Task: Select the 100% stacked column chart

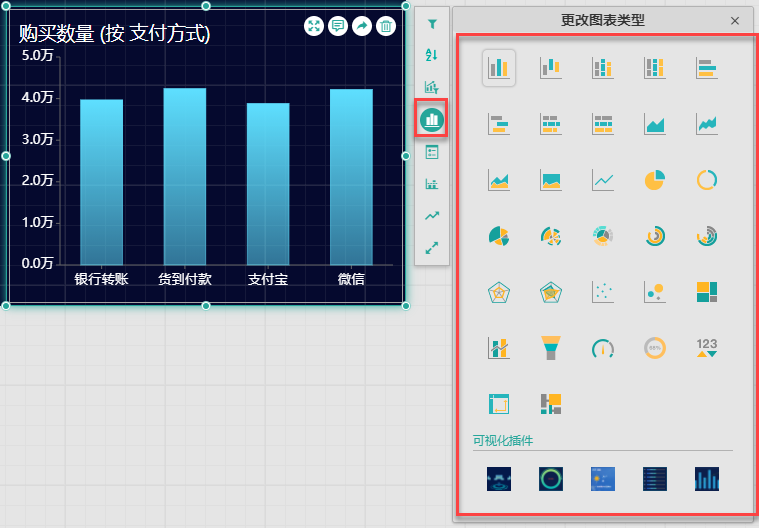Action: [654, 68]
